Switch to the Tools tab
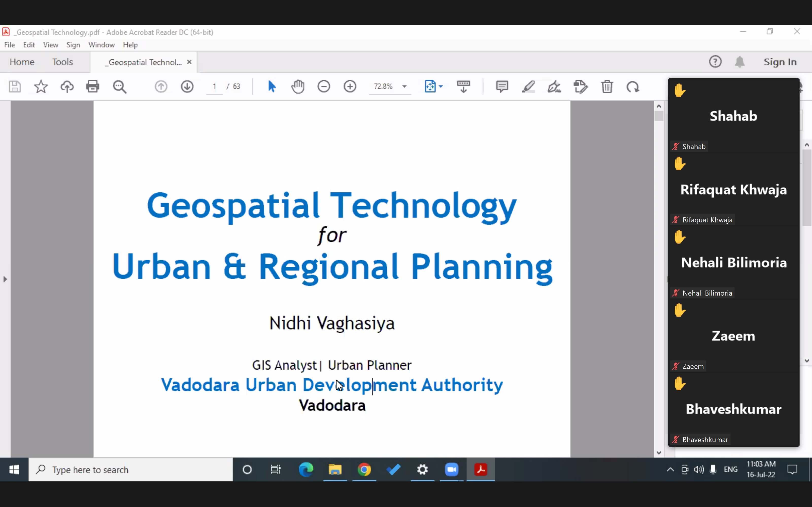Viewport: 812px width, 507px height. point(62,62)
